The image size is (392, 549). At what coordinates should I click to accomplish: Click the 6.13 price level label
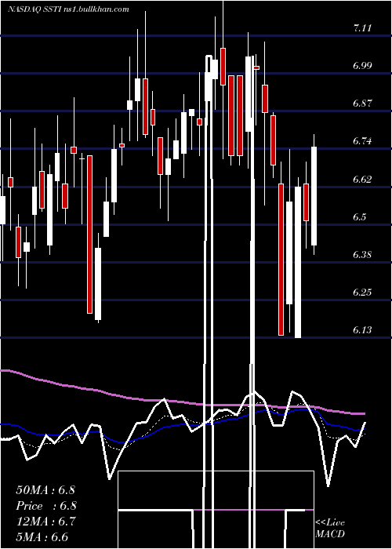point(362,330)
